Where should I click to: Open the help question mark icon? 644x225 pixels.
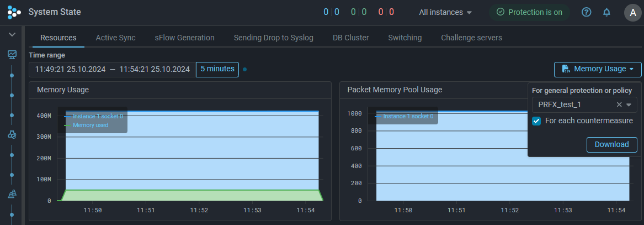[587, 12]
